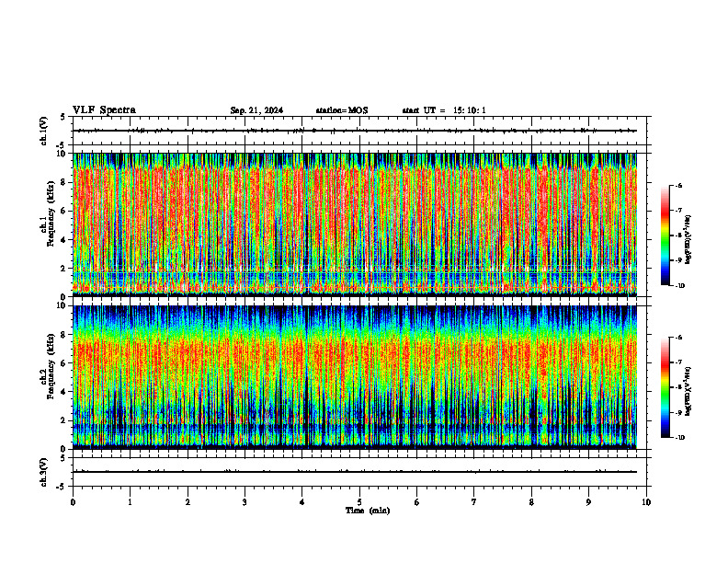Click the ch.1 voltage waveform trace

tap(355, 131)
